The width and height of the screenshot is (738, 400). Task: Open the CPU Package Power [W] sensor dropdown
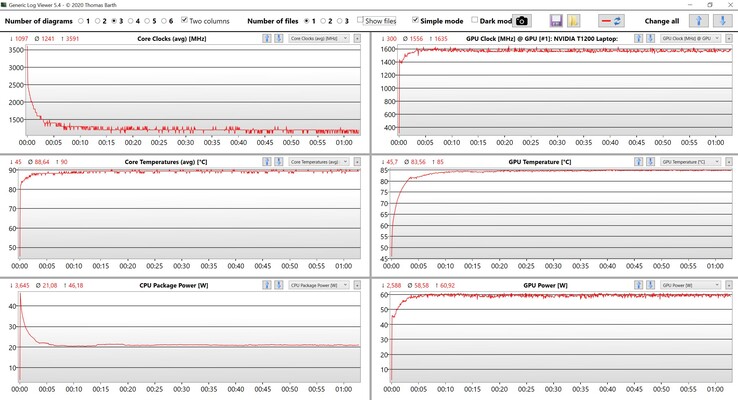319,285
